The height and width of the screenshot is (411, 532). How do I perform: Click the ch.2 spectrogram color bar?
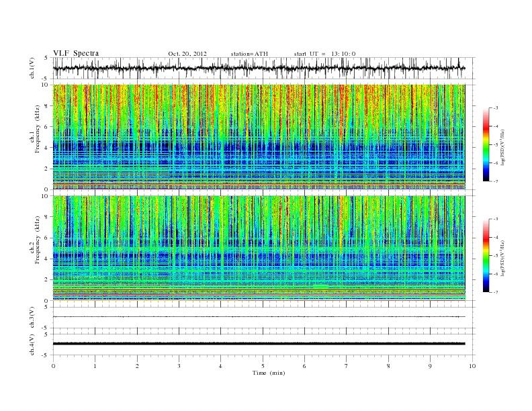[486, 256]
